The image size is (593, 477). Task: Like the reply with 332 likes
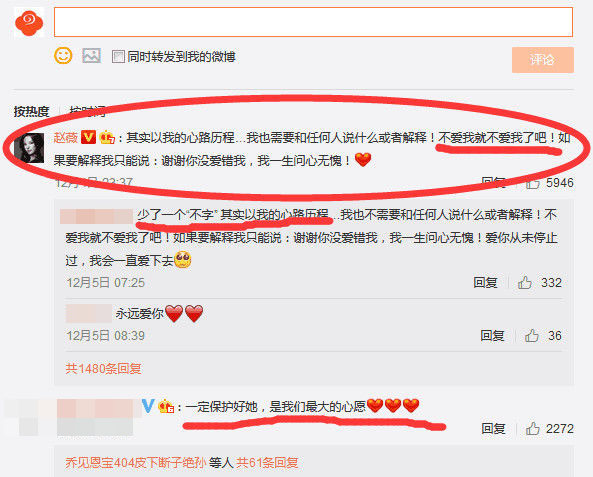coord(525,283)
